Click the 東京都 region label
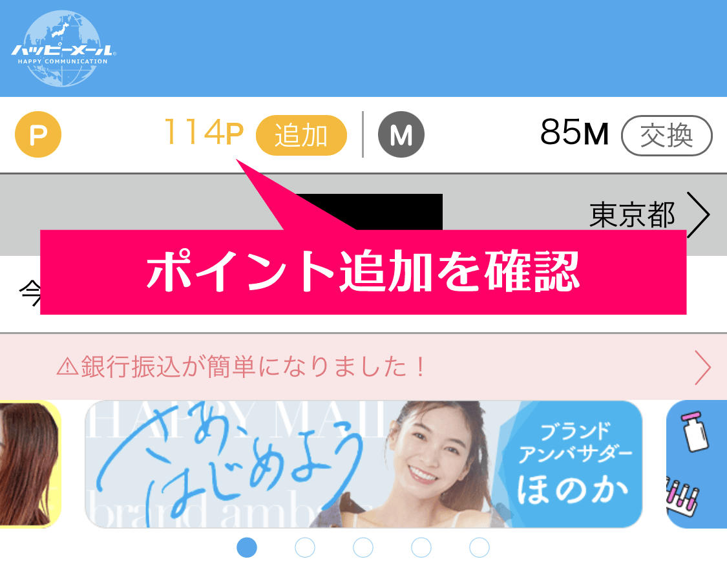 pyautogui.click(x=633, y=215)
